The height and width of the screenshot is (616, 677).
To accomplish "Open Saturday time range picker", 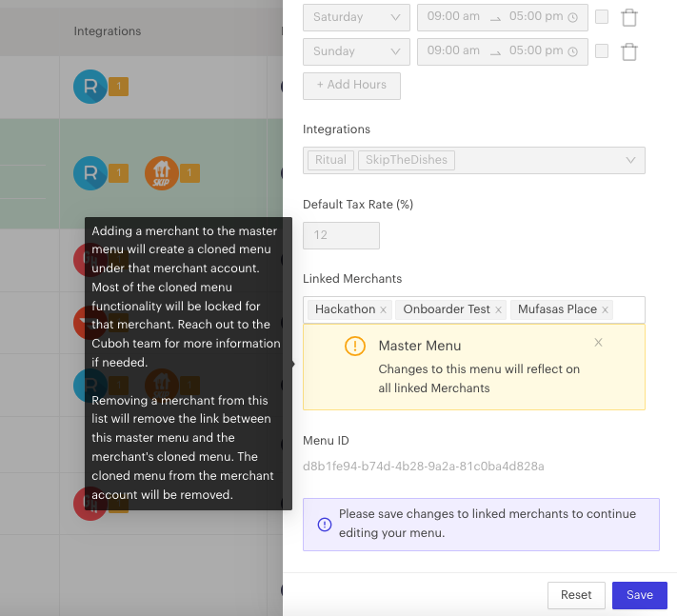I will (x=502, y=17).
